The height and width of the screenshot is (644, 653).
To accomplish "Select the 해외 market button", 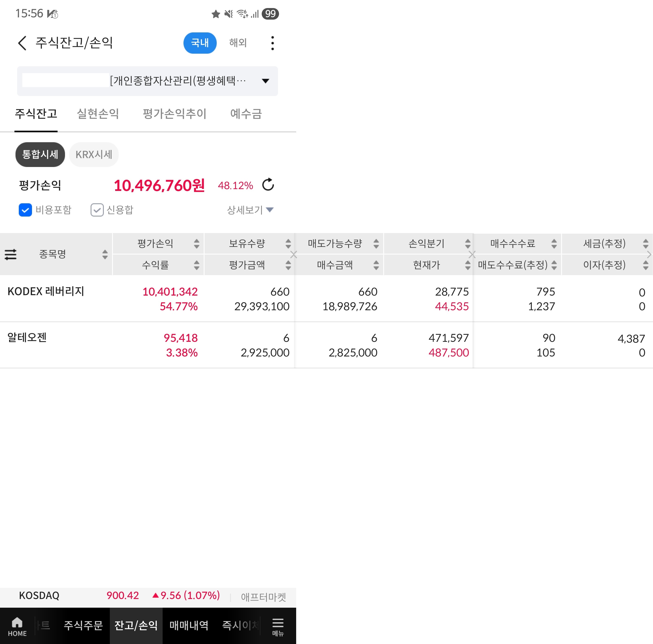I will coord(238,43).
